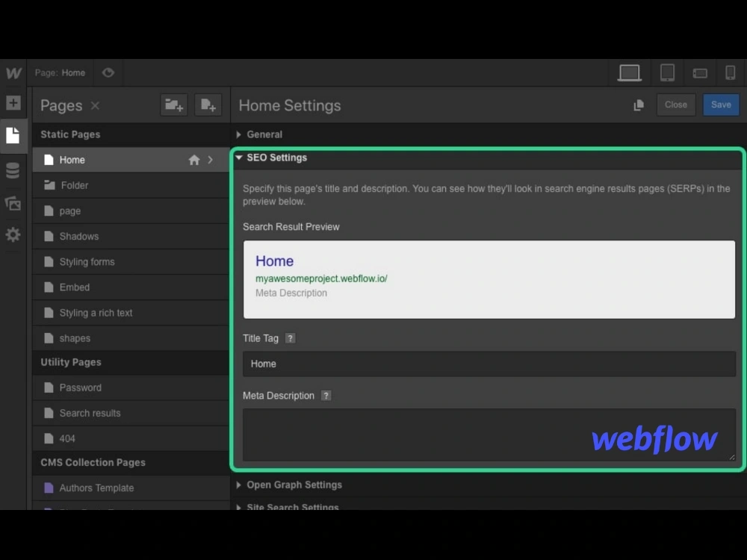
Task: Switch to mobile landscape breakpoint
Action: [700, 73]
